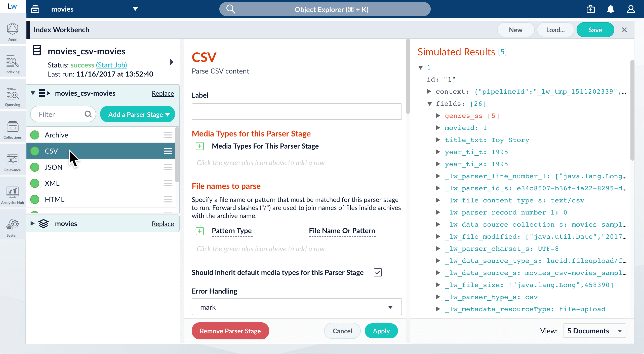
Task: Add a media type row with plus icon
Action: [x=200, y=146]
